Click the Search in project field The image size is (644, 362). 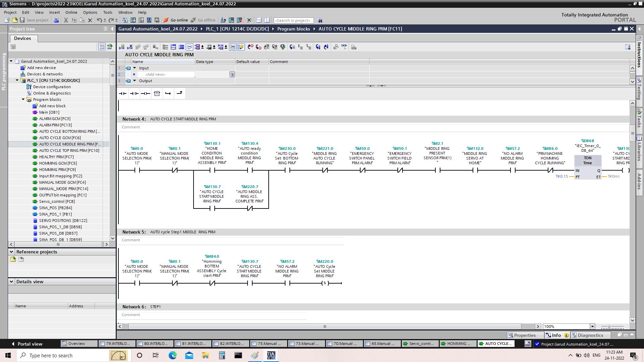pos(293,20)
